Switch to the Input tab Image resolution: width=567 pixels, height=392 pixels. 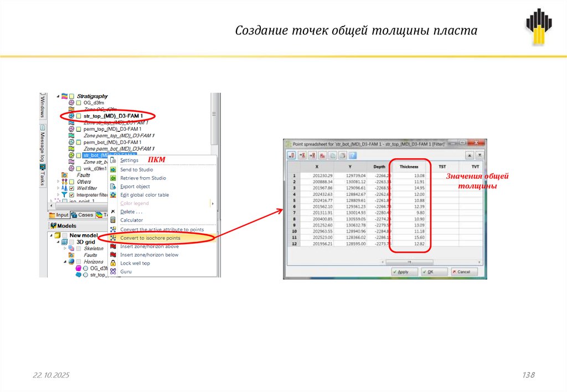coord(59,215)
